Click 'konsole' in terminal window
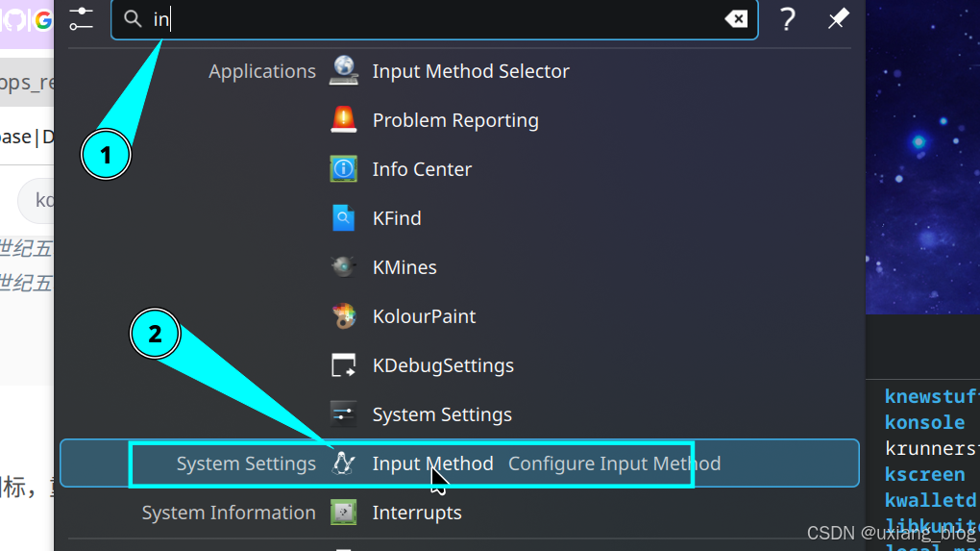The height and width of the screenshot is (551, 980). (924, 422)
